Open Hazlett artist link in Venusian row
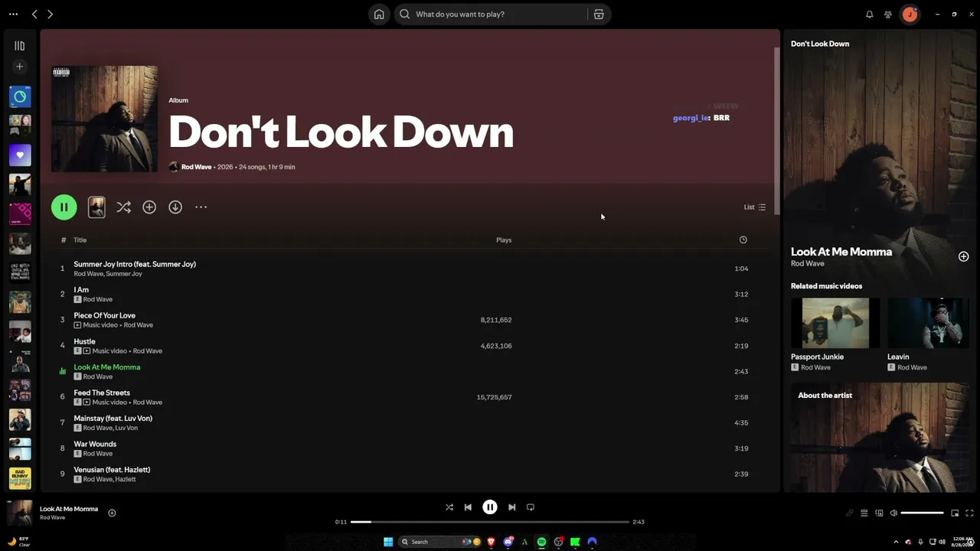Image resolution: width=980 pixels, height=551 pixels. (x=126, y=479)
